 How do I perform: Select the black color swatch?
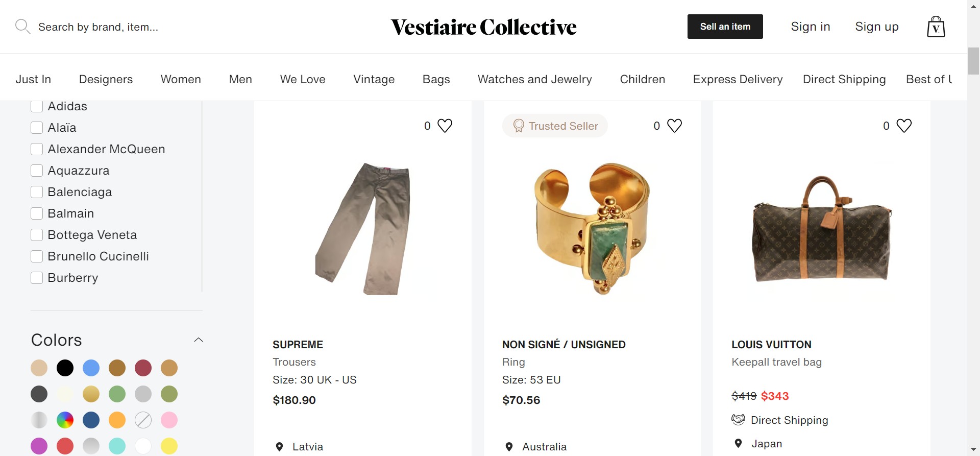(x=65, y=368)
